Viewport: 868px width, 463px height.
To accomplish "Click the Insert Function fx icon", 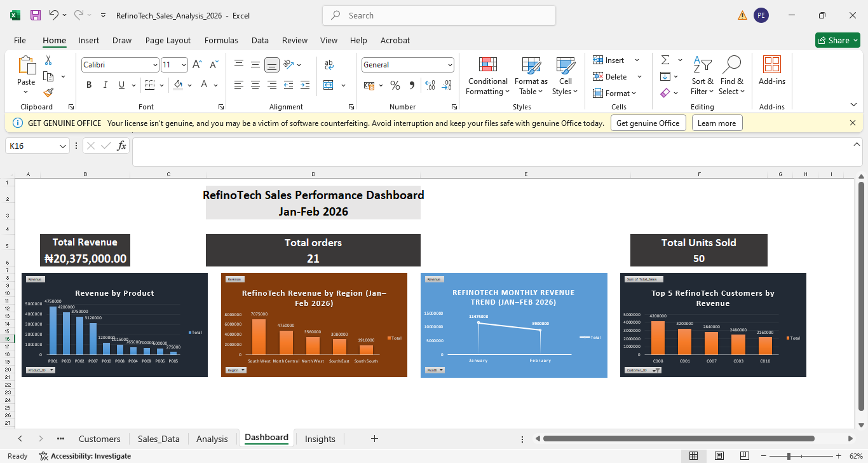I will (122, 146).
